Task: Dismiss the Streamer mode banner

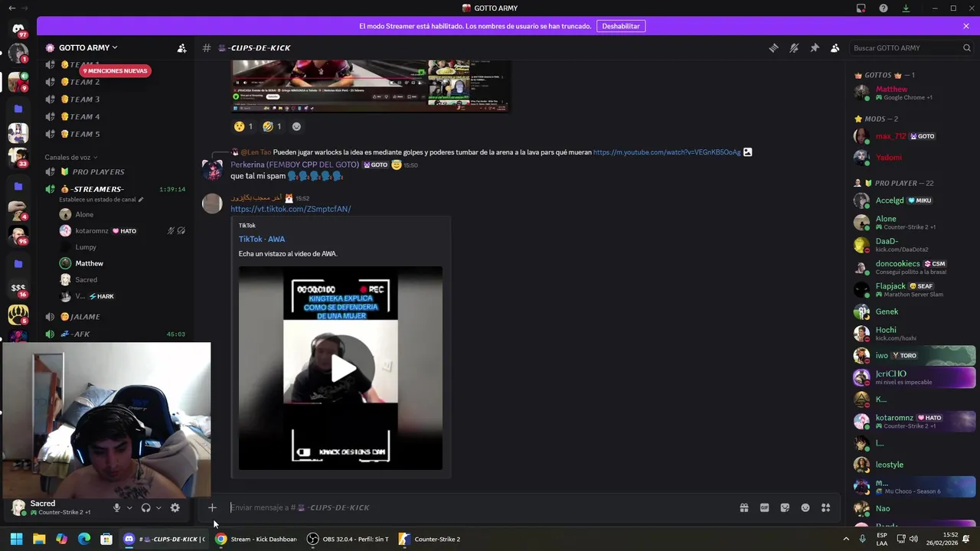Action: tap(966, 26)
